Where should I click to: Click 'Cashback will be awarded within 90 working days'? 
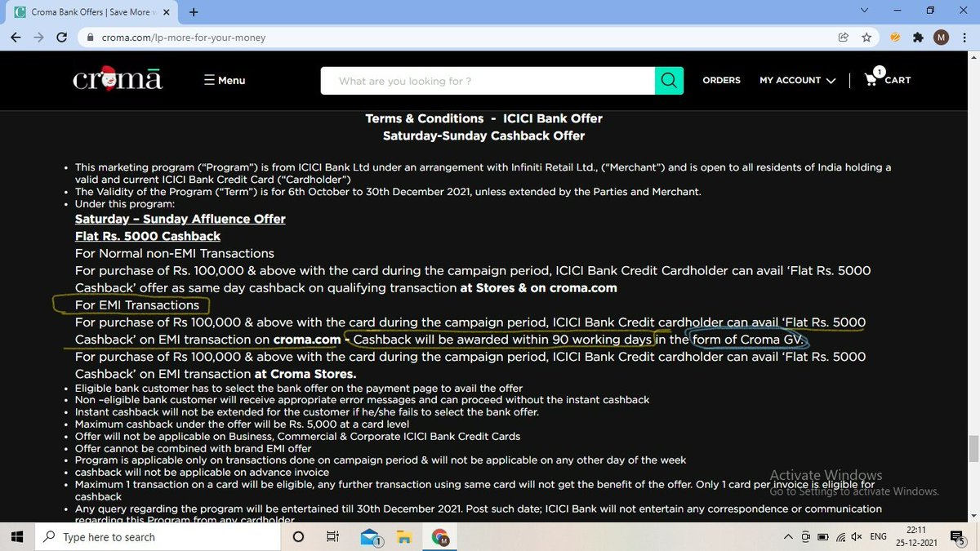(502, 340)
